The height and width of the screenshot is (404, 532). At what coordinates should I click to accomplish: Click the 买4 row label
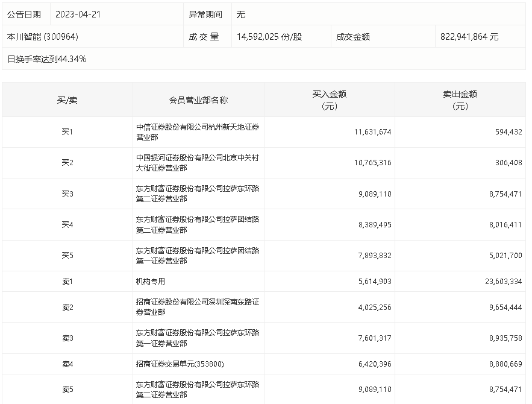coord(67,225)
